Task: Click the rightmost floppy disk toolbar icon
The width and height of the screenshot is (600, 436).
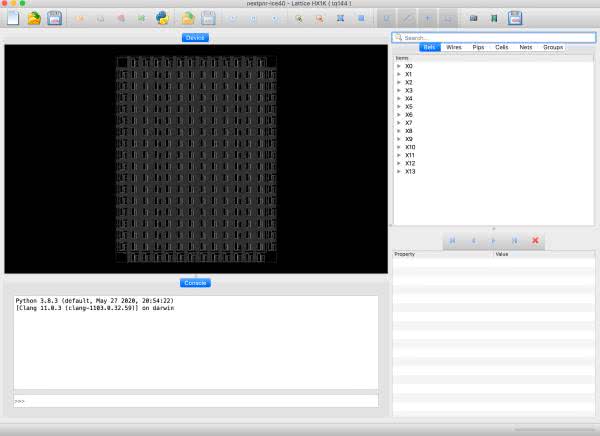Action: [515, 18]
